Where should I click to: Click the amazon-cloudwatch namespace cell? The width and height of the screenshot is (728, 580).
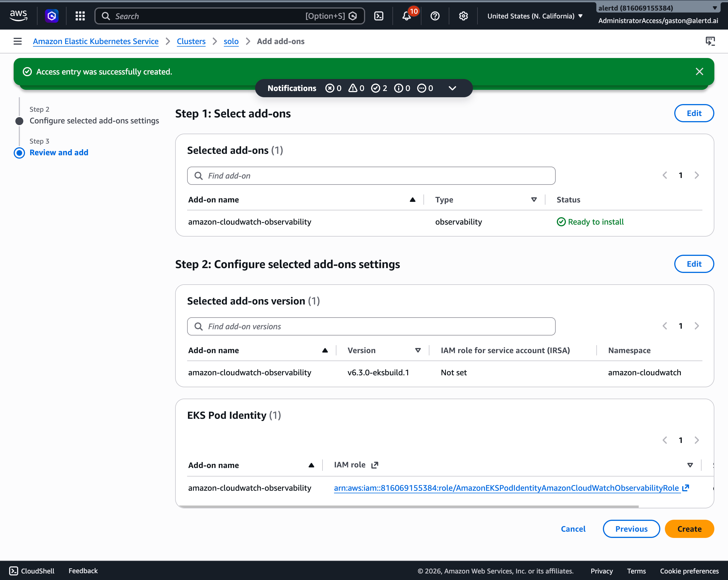[644, 372]
